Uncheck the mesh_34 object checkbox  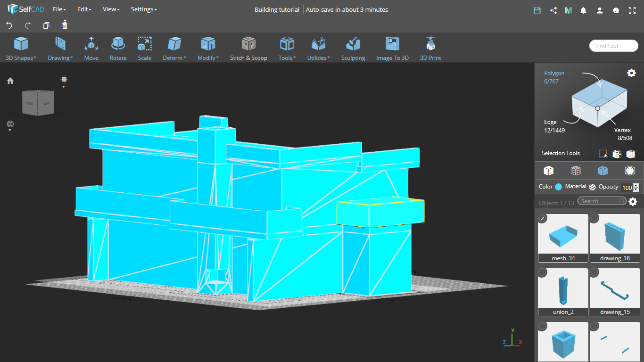[x=543, y=218]
